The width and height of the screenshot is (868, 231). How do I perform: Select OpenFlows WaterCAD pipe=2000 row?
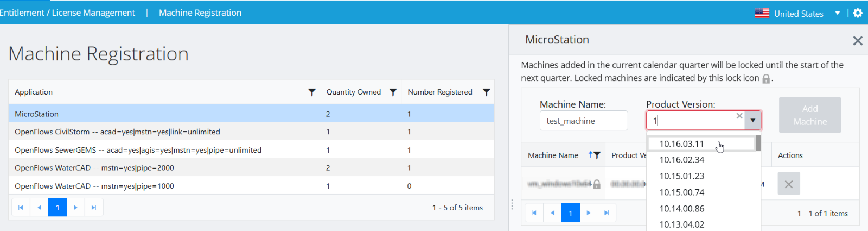251,167
